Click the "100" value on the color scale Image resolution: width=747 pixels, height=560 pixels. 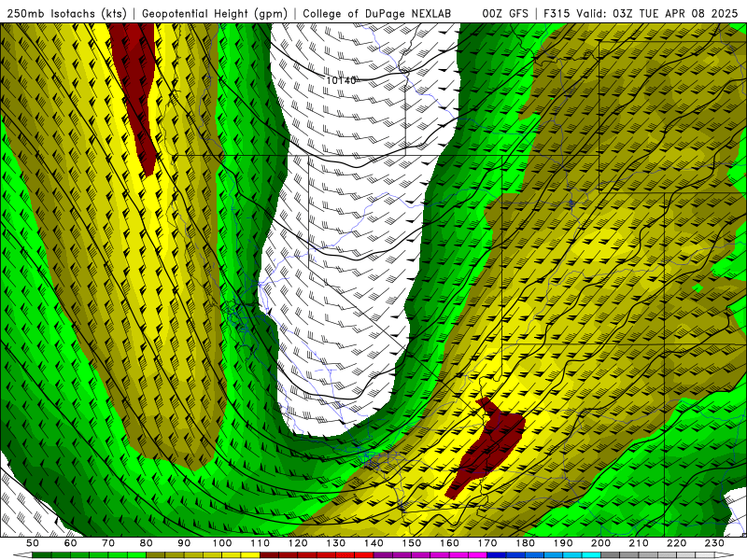point(222,543)
